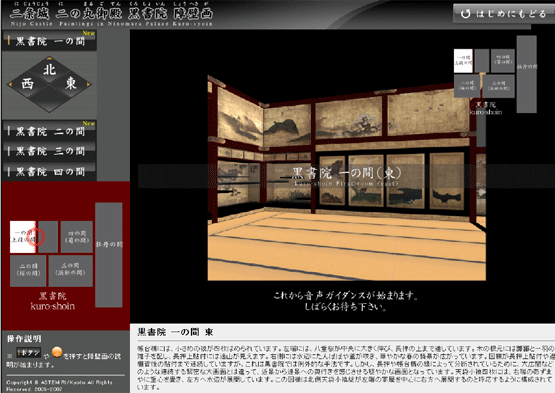Select 三の間(浜松の間) on left floor map
This screenshot has width=555, height=393.
click(x=70, y=271)
